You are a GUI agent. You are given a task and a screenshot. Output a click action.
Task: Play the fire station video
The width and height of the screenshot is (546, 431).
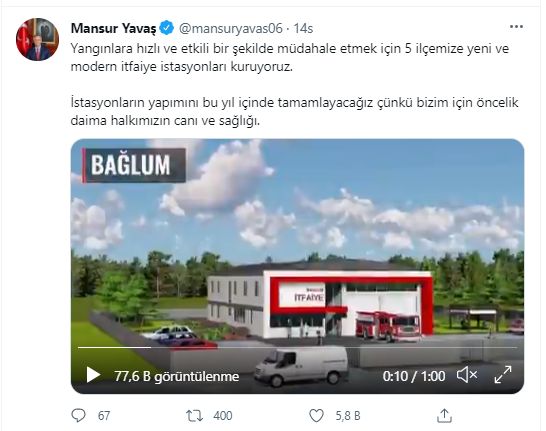coord(93,375)
